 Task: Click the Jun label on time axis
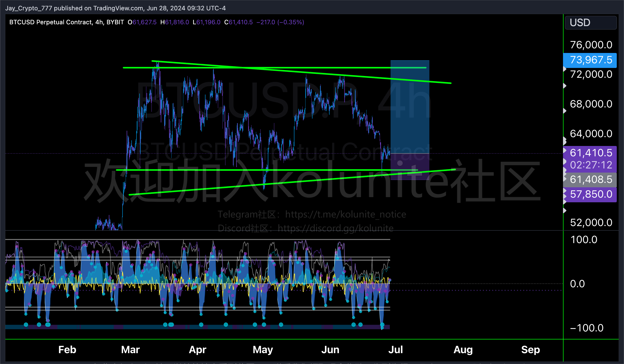tap(330, 350)
